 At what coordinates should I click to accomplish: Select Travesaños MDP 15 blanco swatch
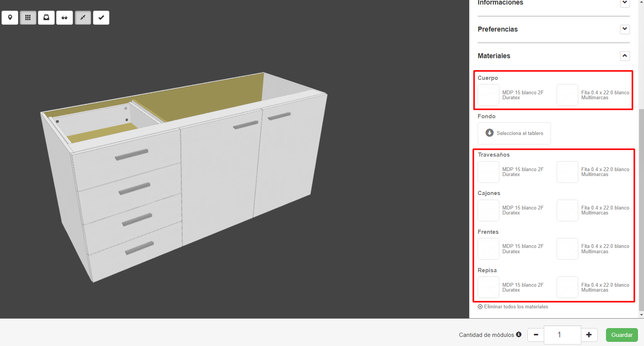(x=488, y=172)
